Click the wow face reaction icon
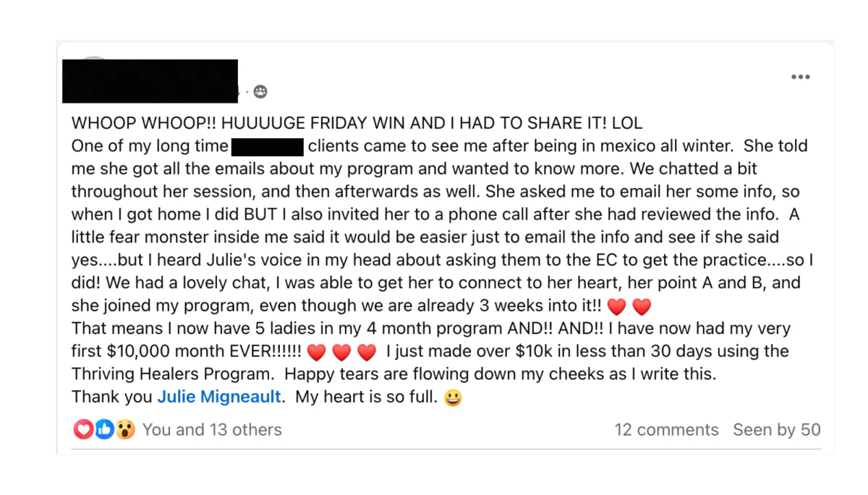 [125, 430]
